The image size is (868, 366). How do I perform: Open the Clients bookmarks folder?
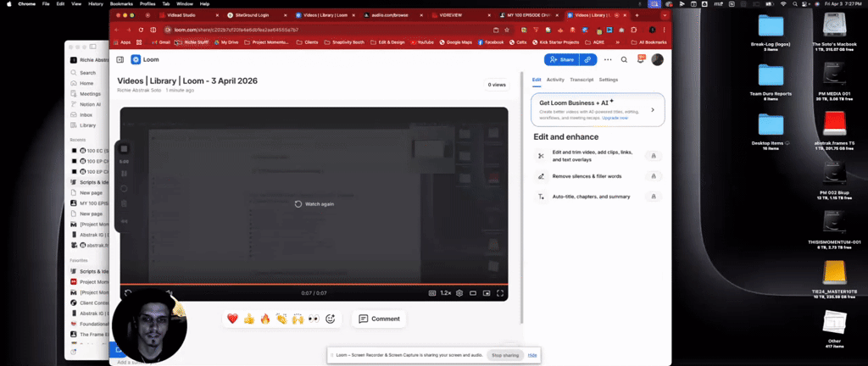point(307,42)
